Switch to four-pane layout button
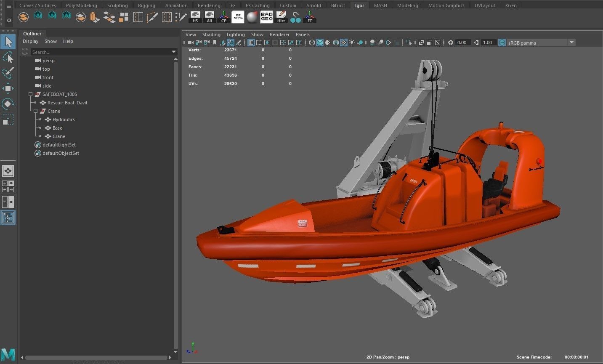The image size is (603, 364). coord(8,186)
